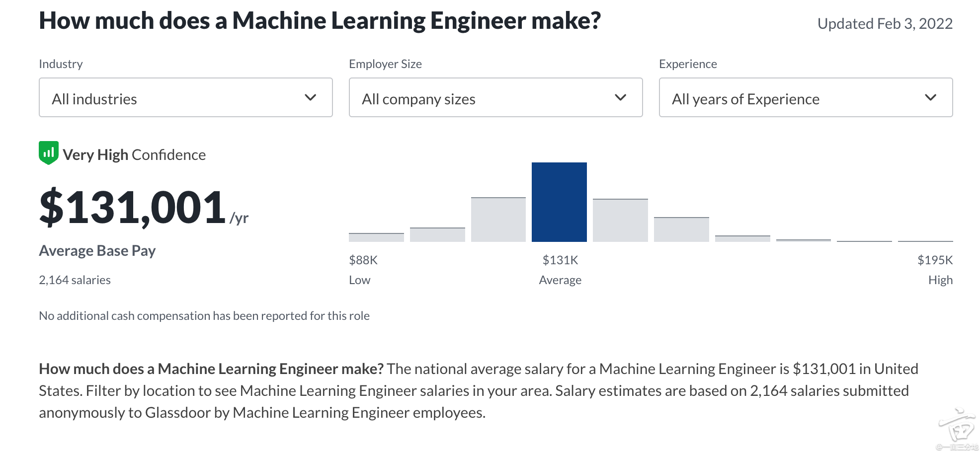
Task: Click the second histogram bar from left
Action: pos(437,235)
